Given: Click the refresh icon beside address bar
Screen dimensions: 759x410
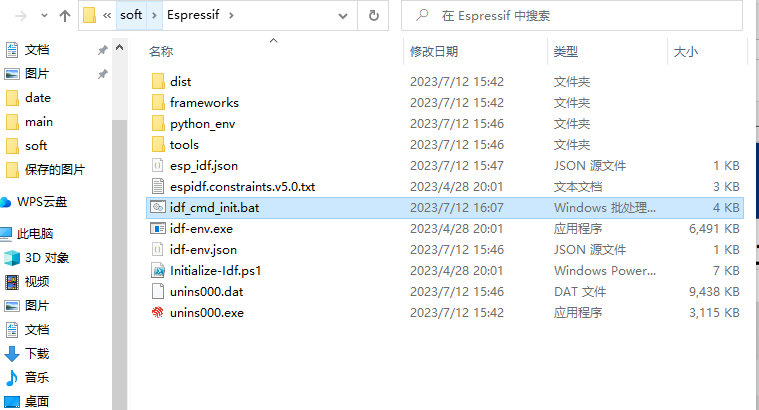Looking at the screenshot, I should (373, 15).
